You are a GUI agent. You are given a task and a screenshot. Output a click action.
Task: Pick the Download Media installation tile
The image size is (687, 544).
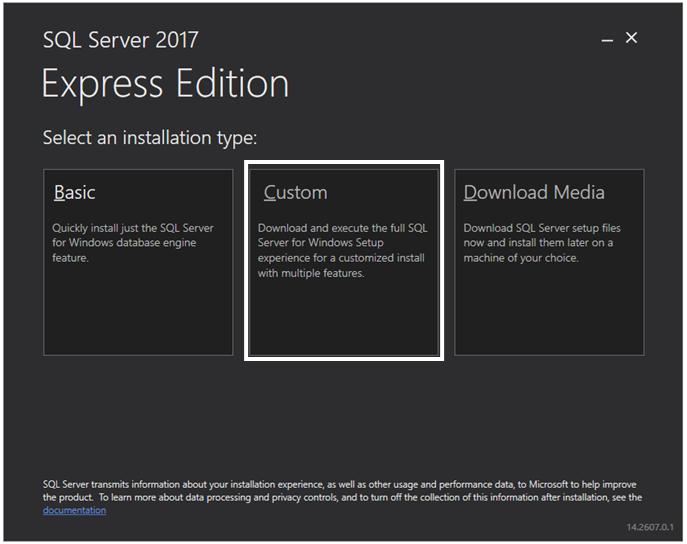click(549, 262)
